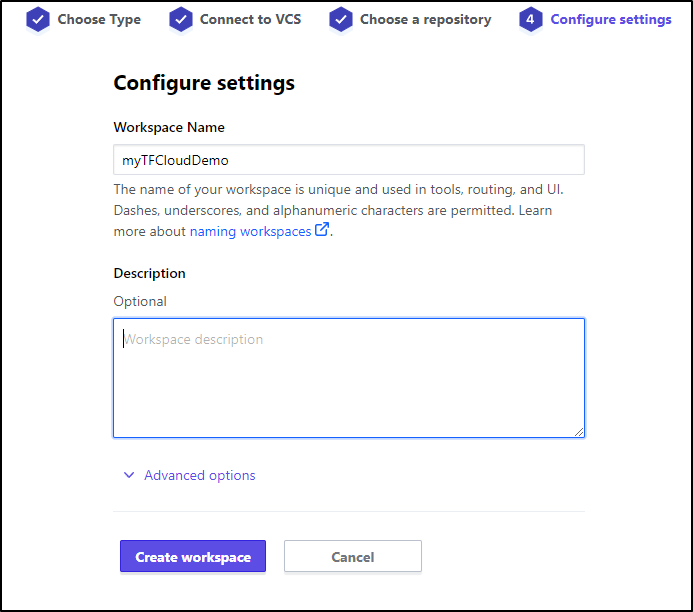Click the Choose Type checkmark hexagon icon
693x612 pixels.
[38, 19]
